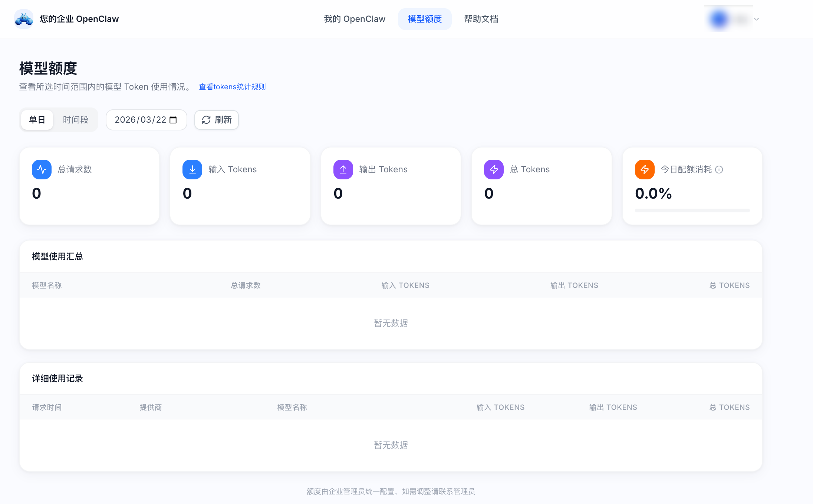Viewport: 813px width, 504px height.
Task: Click the total requests pulse icon
Action: point(42,169)
